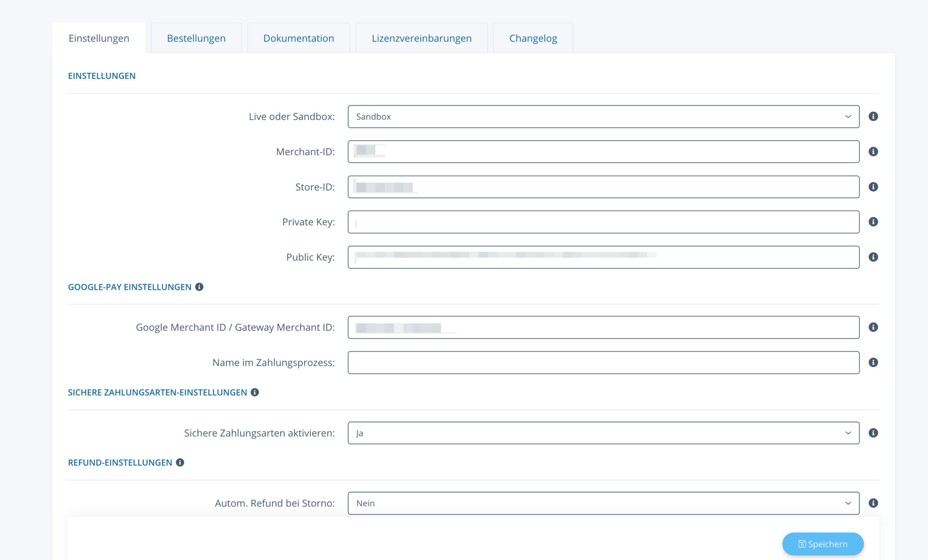Click info icon beside Store-ID field
The height and width of the screenshot is (560, 928).
click(x=873, y=187)
